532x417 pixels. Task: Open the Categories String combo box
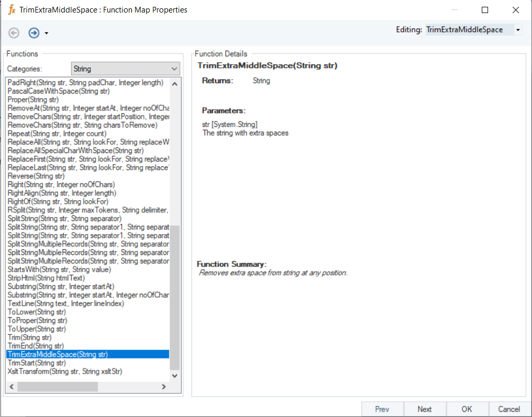click(125, 68)
